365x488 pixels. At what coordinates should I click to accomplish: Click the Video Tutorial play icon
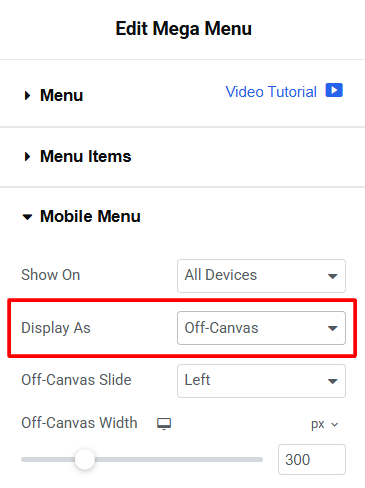pos(334,90)
